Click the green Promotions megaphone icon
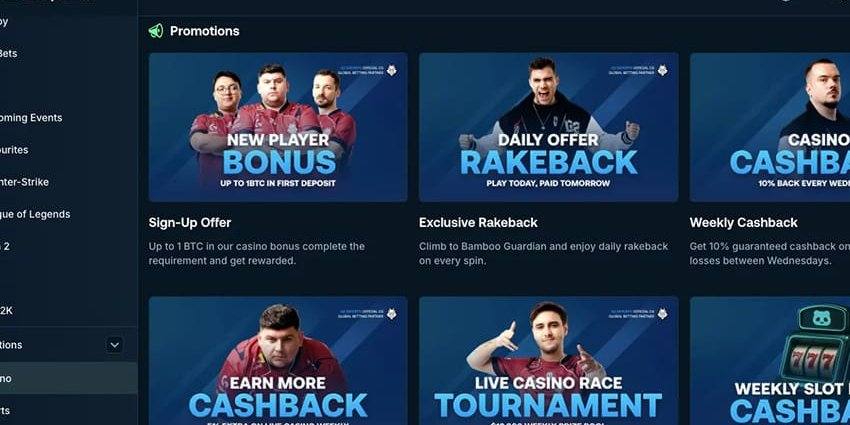 pyautogui.click(x=156, y=31)
